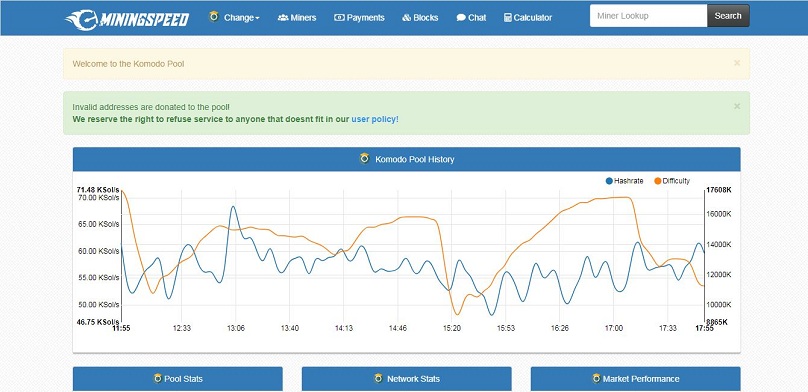Go to the Payments menu item
Image resolution: width=808 pixels, height=392 pixels.
pyautogui.click(x=359, y=18)
